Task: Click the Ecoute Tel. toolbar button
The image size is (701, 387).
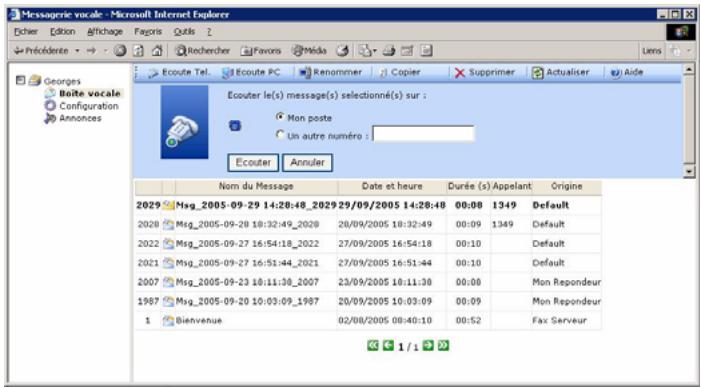Action: (x=179, y=72)
